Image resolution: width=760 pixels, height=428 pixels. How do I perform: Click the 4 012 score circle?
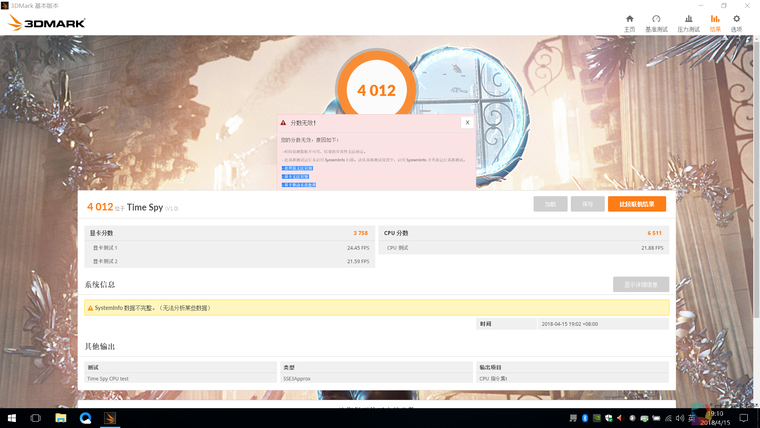tap(376, 90)
